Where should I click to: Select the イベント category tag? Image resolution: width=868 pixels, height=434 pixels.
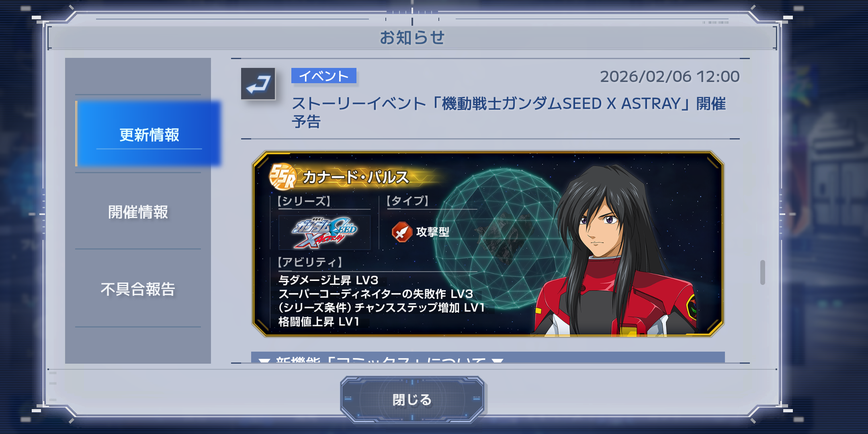click(324, 76)
